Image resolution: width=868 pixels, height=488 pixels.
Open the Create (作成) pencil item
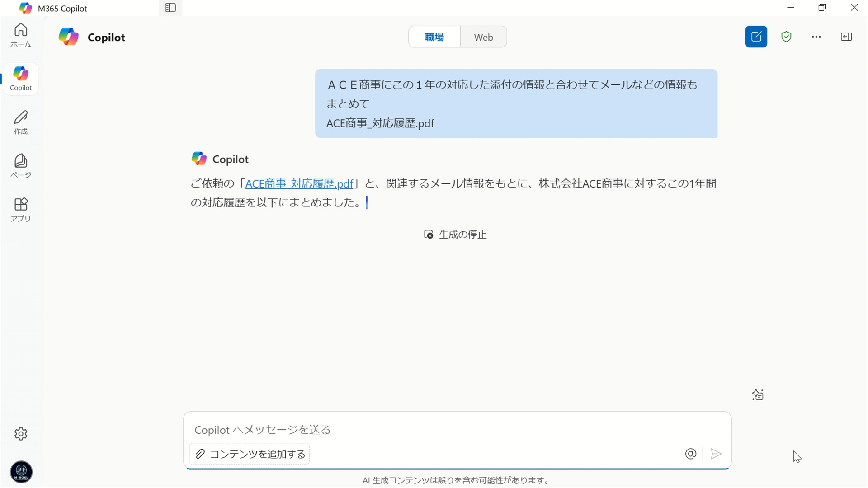click(x=21, y=122)
